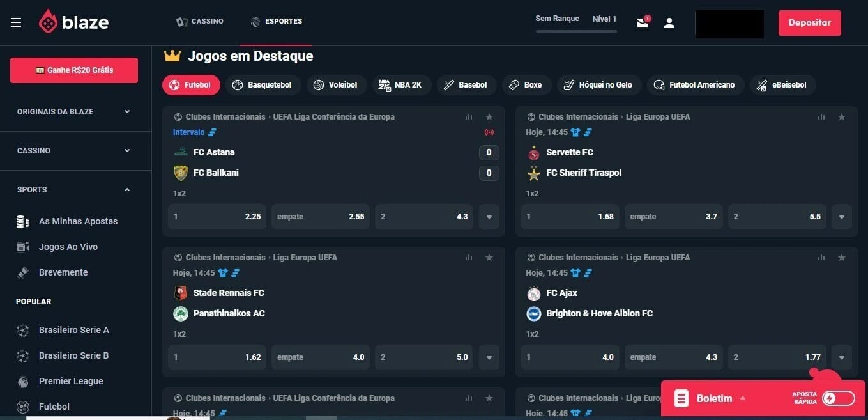Expand more markets for FC Astana match
The height and width of the screenshot is (420, 868).
pos(489,217)
